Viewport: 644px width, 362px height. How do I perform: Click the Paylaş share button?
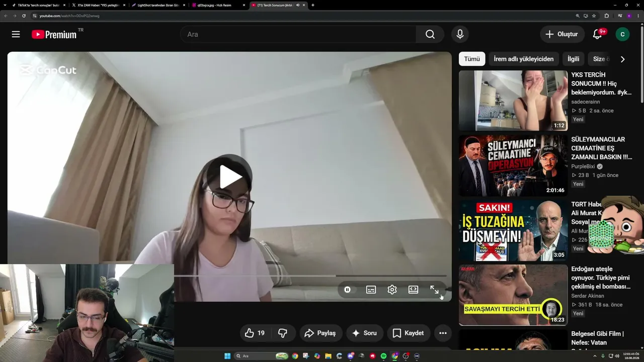click(320, 333)
